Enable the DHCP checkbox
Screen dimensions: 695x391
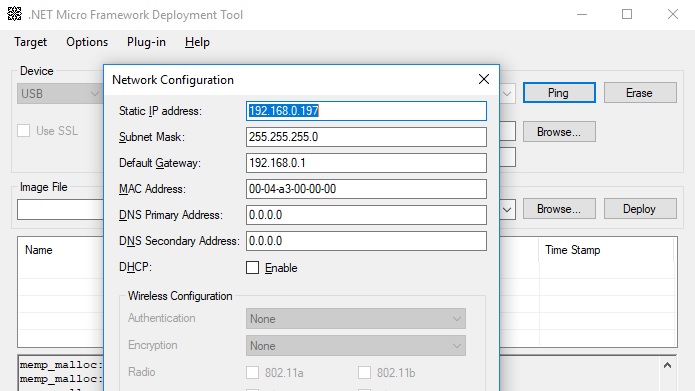pyautogui.click(x=252, y=267)
